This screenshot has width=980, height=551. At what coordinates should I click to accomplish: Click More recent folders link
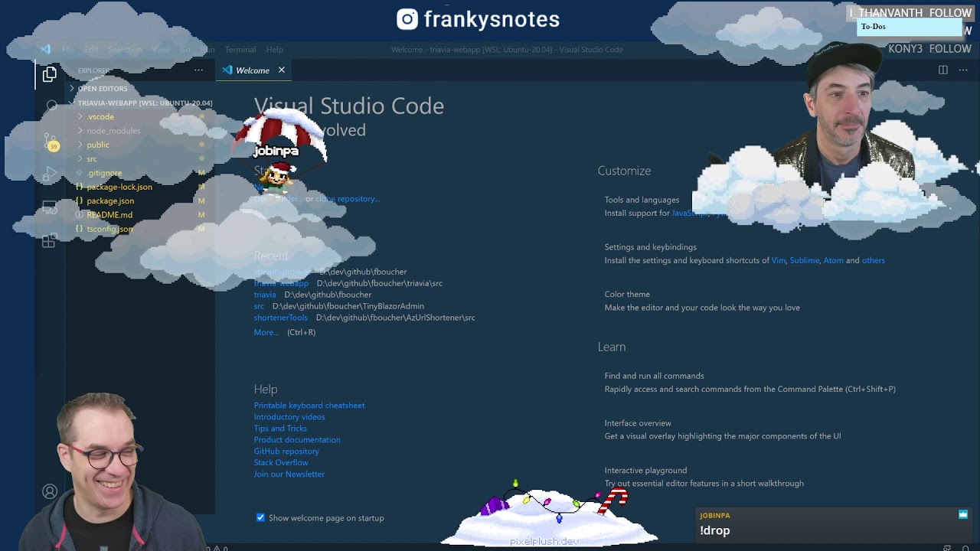point(266,333)
